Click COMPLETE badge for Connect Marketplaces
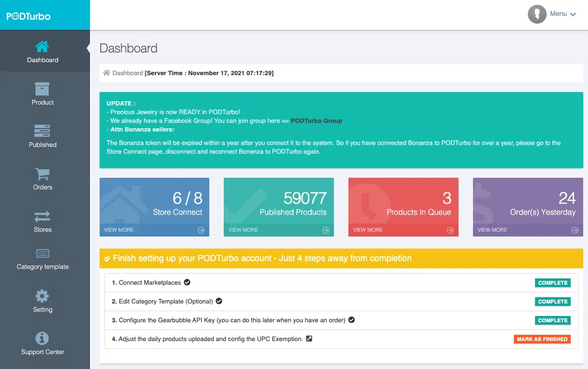This screenshot has width=588, height=369. point(553,283)
